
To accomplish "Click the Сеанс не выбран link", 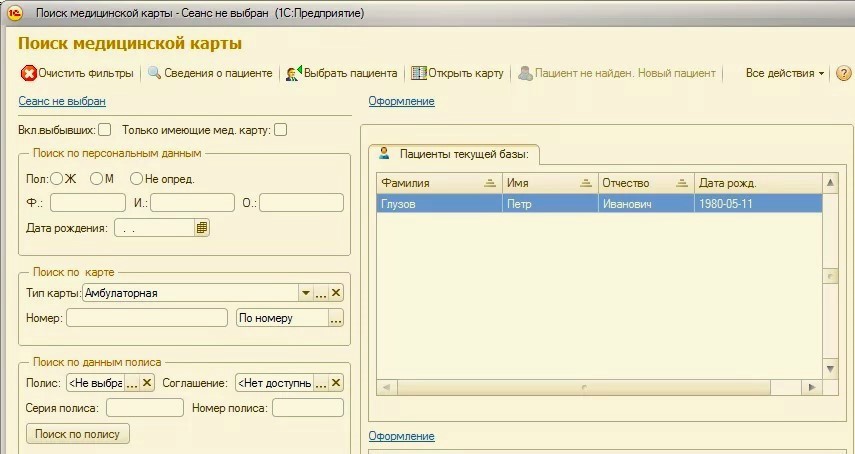I will point(62,101).
